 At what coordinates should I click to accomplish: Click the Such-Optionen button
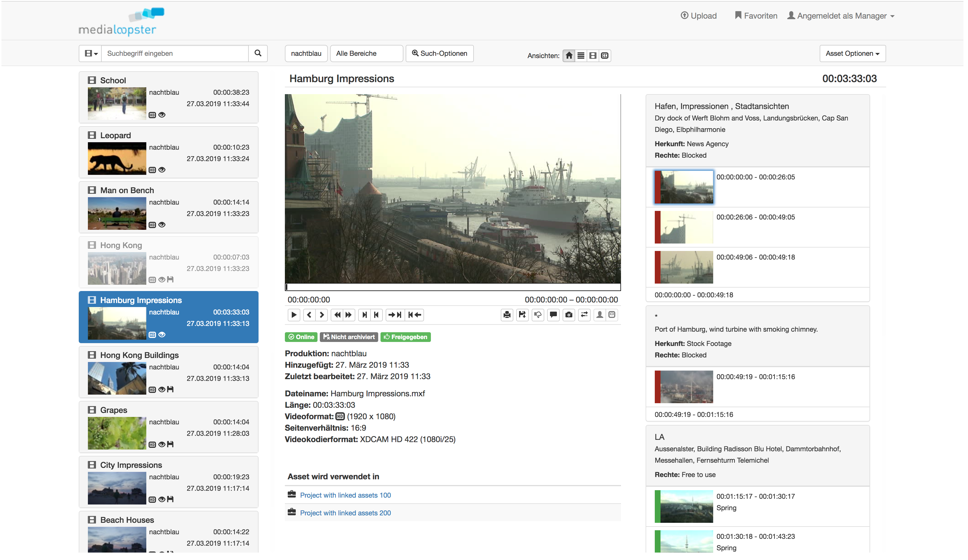point(439,53)
